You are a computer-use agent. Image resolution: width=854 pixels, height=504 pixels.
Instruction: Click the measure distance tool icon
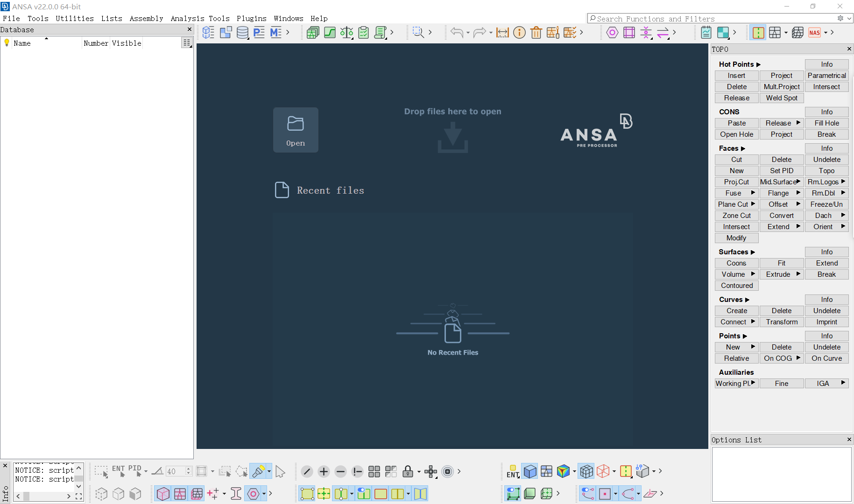[x=502, y=32]
